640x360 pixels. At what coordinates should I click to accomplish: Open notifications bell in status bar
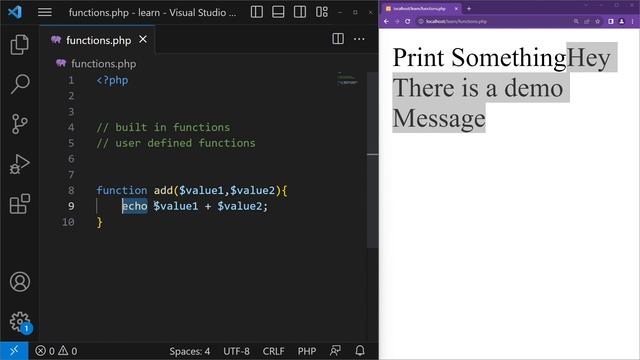(x=360, y=351)
